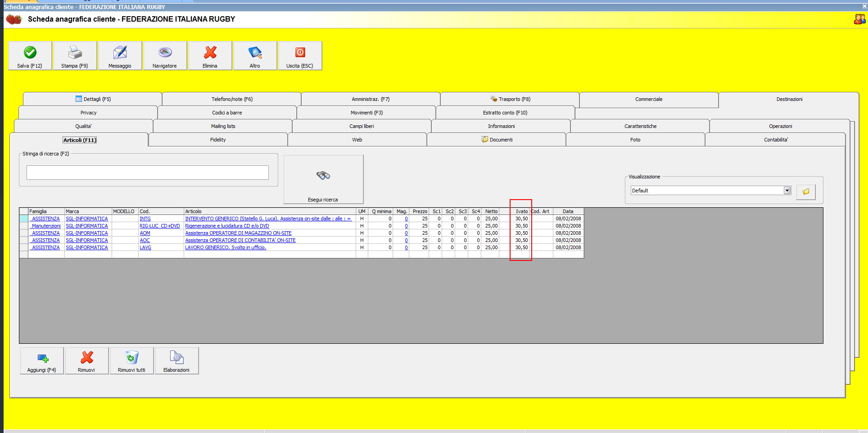Select the Articoli (F11) tab

79,140
